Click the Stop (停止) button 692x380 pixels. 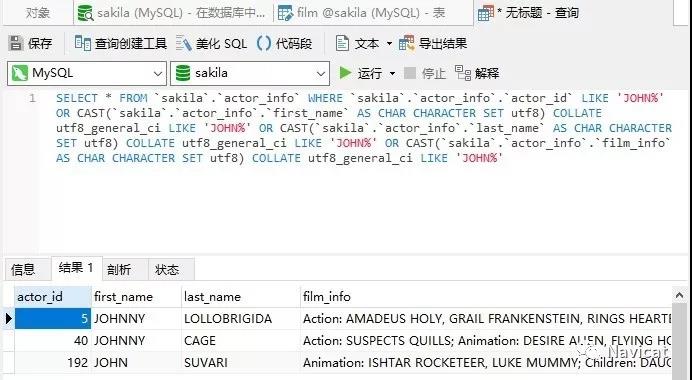[x=425, y=73]
